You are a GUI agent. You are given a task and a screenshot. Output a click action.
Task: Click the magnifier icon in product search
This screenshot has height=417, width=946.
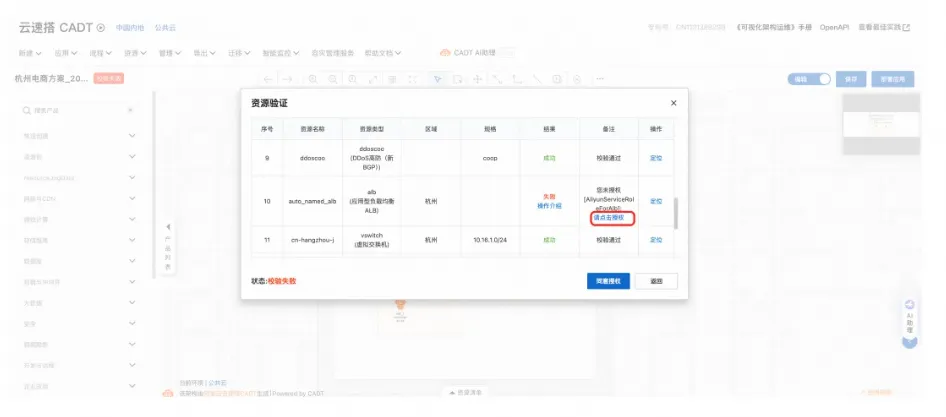click(27, 110)
